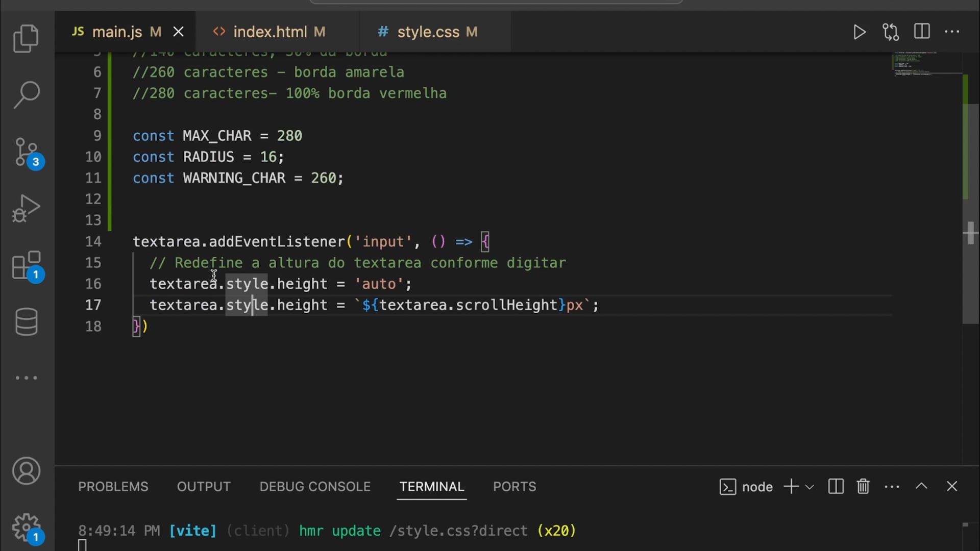Viewport: 980px width, 551px height.
Task: Open the database sidebar icon
Action: (26, 322)
